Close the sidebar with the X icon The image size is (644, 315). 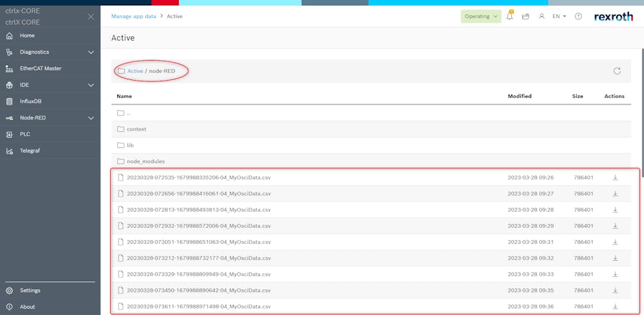(91, 16)
